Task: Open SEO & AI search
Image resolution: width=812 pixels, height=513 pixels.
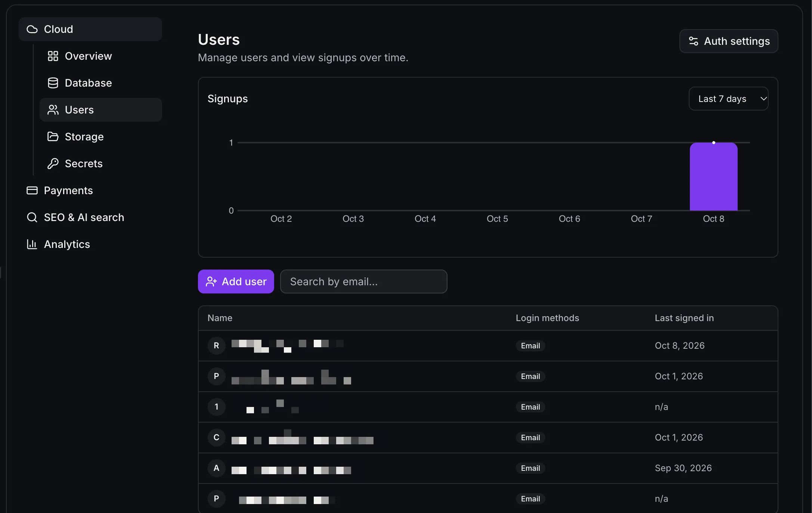Action: 90,217
